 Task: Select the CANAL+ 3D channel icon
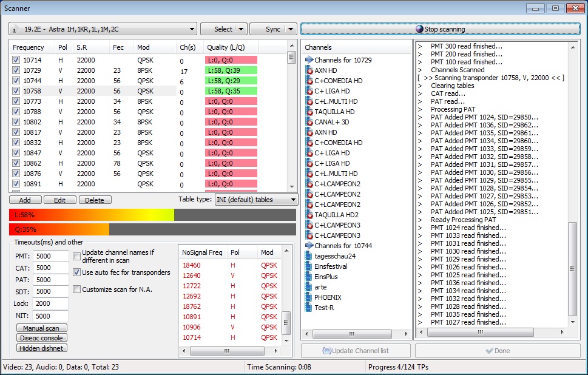309,122
